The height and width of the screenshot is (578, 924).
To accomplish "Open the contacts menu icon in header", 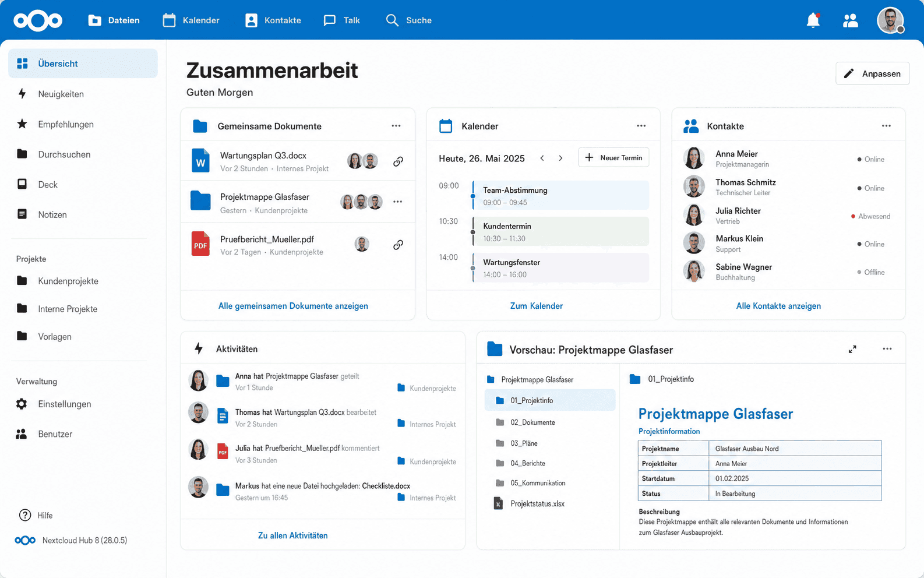I will tap(851, 20).
